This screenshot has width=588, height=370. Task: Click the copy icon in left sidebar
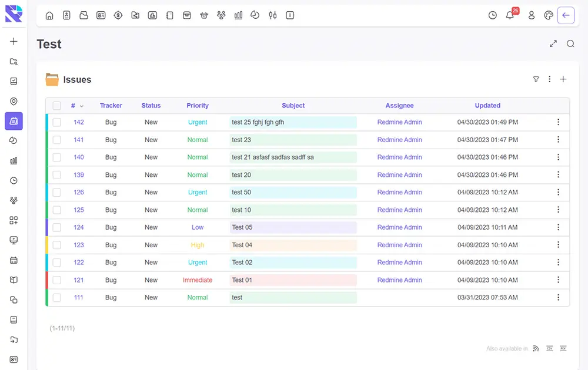point(14,300)
